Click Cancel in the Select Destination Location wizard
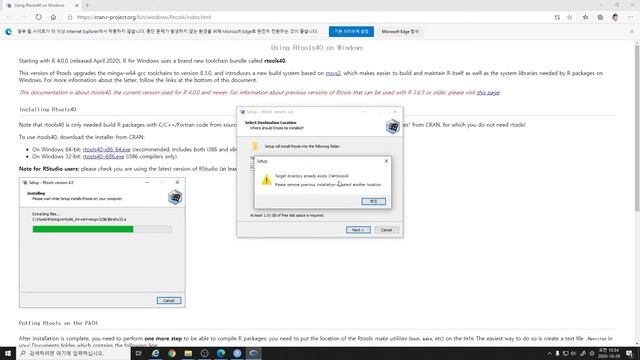 387,230
